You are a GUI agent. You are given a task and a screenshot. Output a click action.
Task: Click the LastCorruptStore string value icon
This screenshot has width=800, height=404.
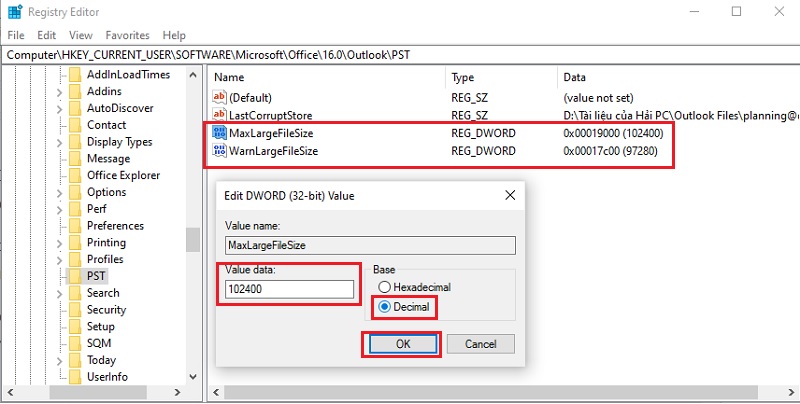tap(220, 115)
